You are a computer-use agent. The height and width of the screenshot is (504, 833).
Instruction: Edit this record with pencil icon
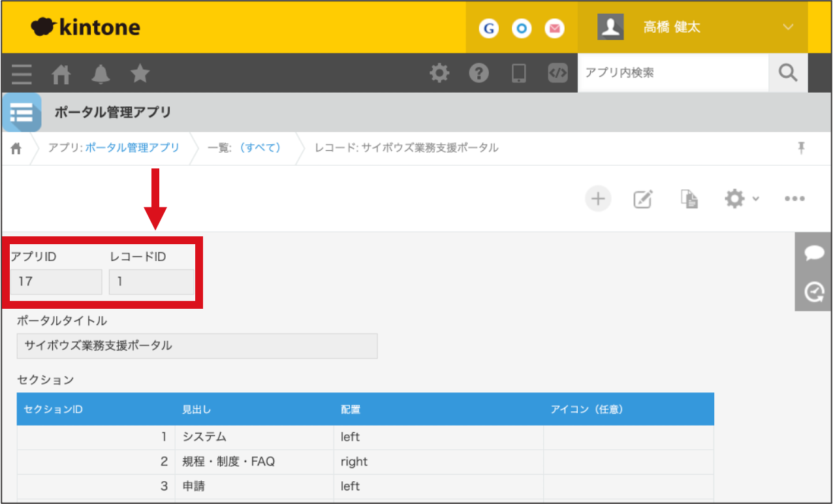click(644, 198)
